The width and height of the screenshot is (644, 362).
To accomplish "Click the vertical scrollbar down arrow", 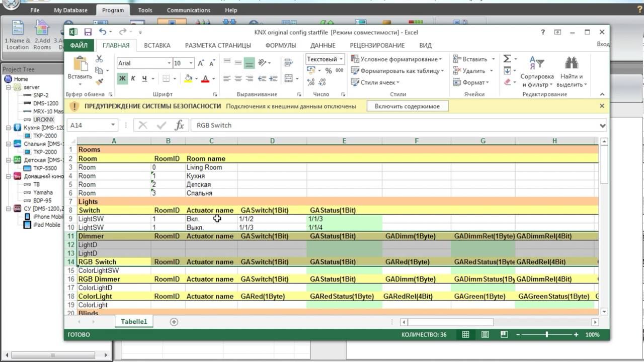I will coord(604,312).
